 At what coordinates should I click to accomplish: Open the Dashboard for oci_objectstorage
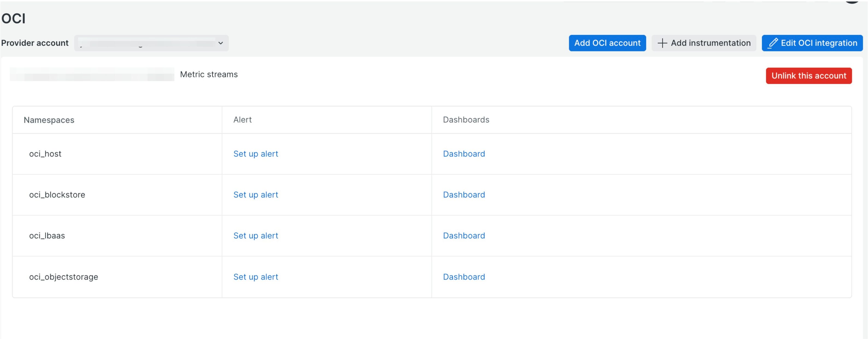point(464,277)
